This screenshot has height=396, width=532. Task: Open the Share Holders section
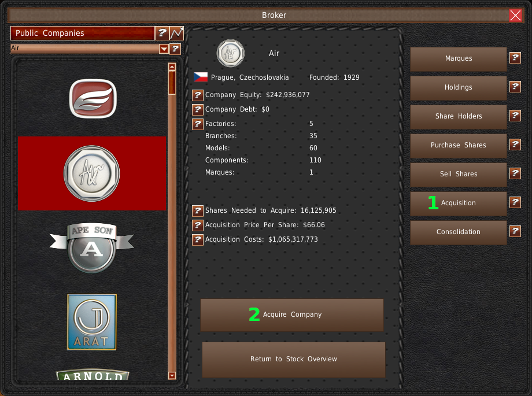(x=458, y=116)
